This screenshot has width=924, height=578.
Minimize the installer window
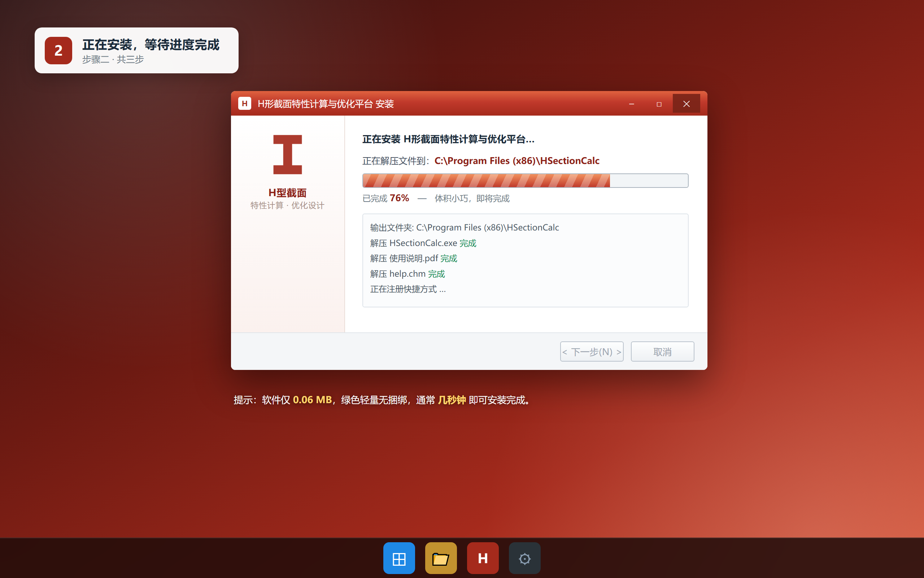632,104
